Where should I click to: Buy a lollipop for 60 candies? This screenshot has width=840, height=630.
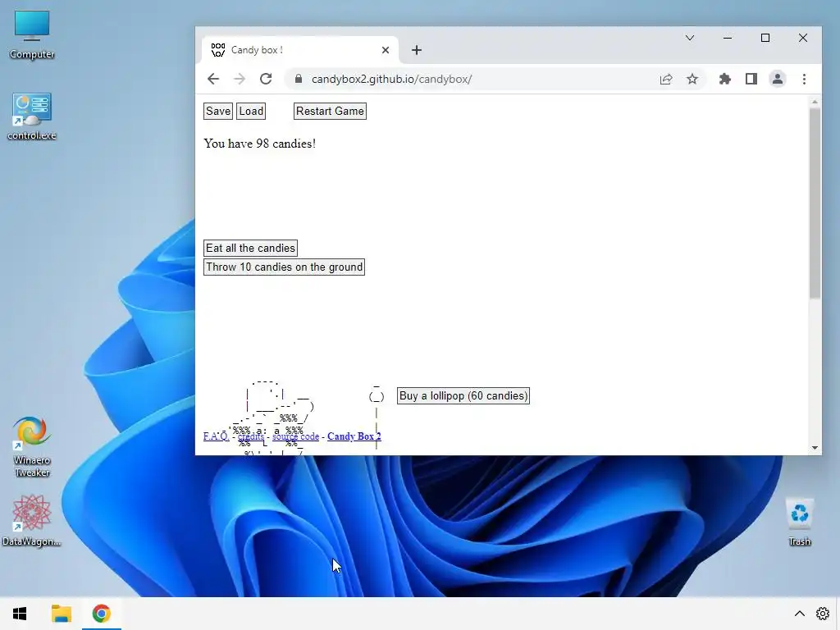[x=463, y=396]
